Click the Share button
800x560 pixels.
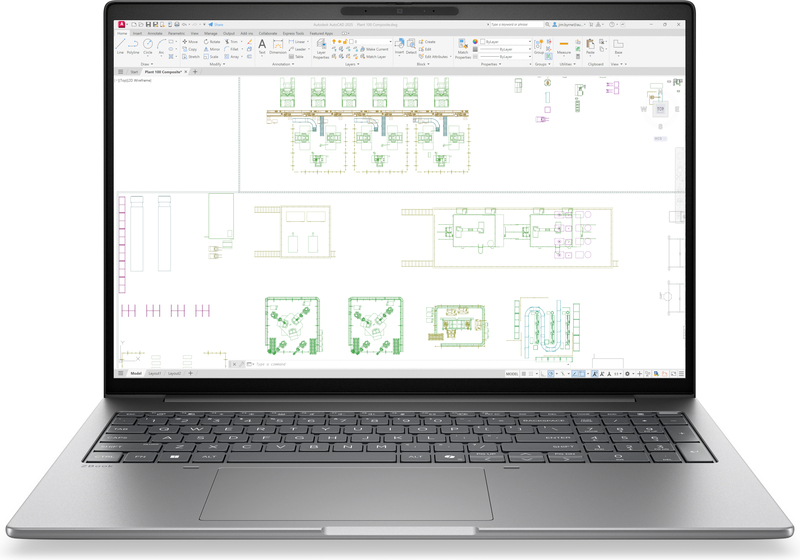coord(216,24)
